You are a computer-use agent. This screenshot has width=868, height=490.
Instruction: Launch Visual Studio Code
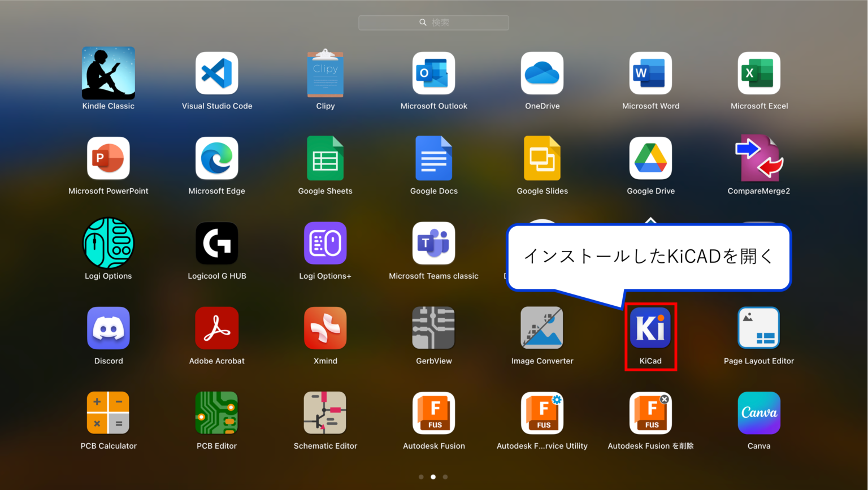pyautogui.click(x=216, y=73)
